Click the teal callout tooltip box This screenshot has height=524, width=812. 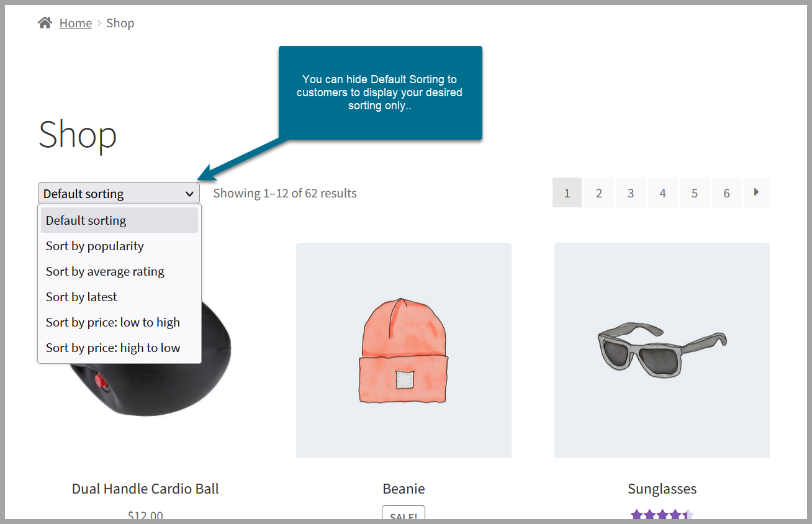[x=380, y=92]
